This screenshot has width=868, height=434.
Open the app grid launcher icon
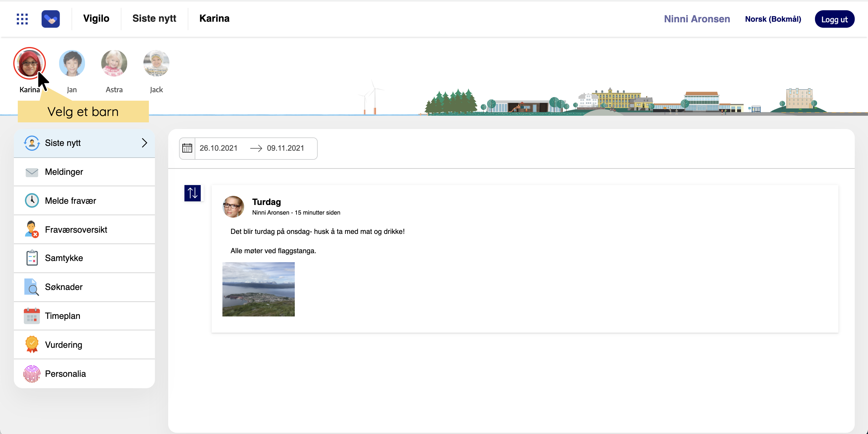(x=22, y=19)
